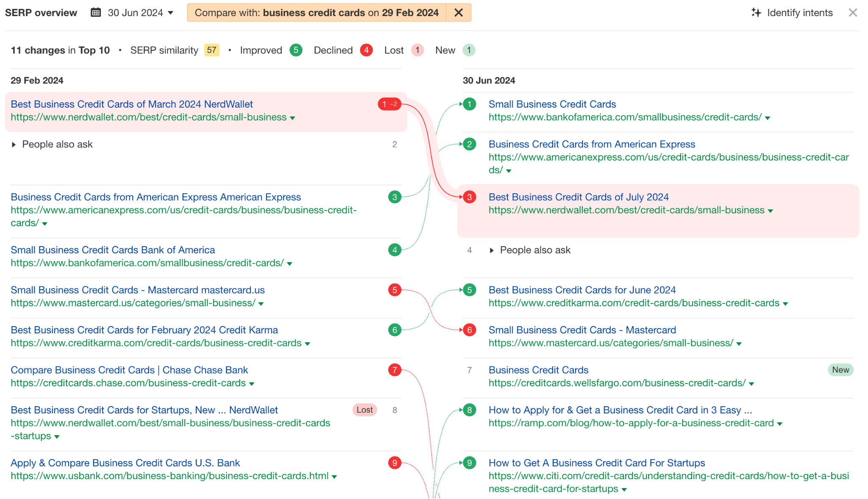Click the Lost badge on NerdWallet startups result
The image size is (868, 499).
(x=364, y=410)
